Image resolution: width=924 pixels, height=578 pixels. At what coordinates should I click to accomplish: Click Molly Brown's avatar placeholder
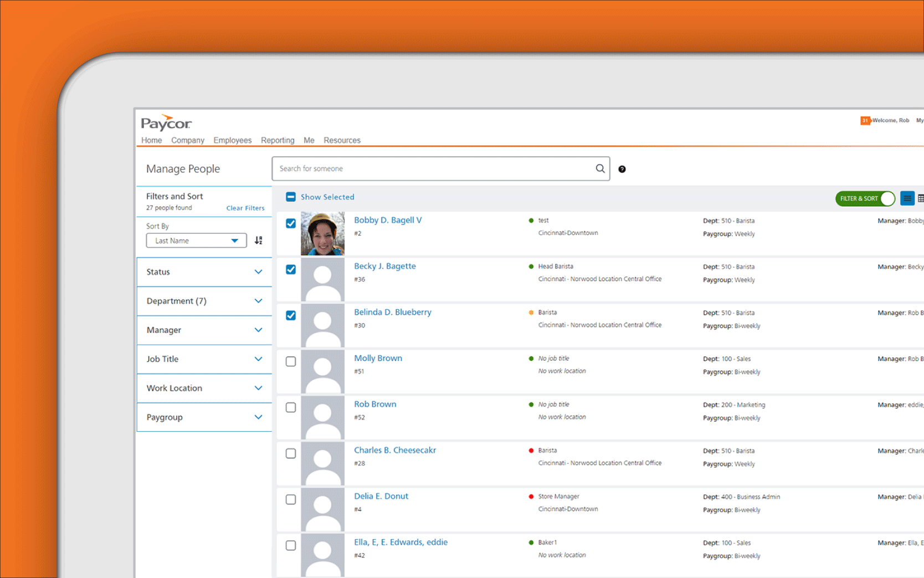[322, 371]
